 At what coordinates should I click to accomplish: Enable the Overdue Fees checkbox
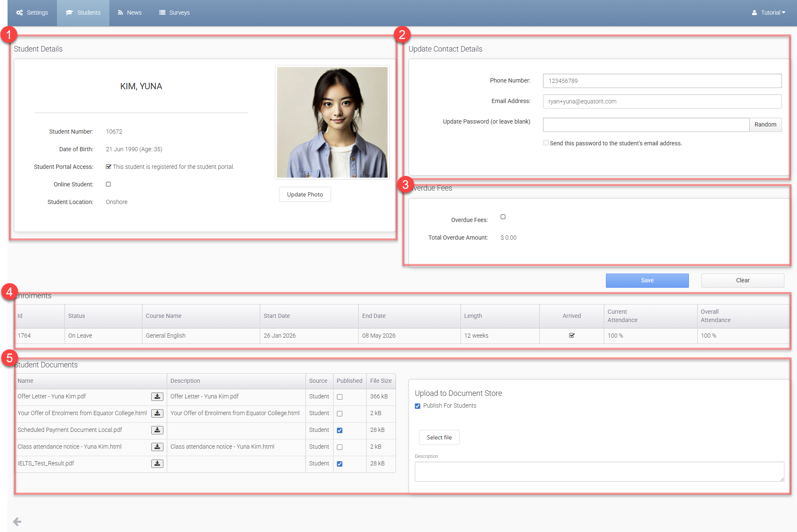click(x=503, y=217)
